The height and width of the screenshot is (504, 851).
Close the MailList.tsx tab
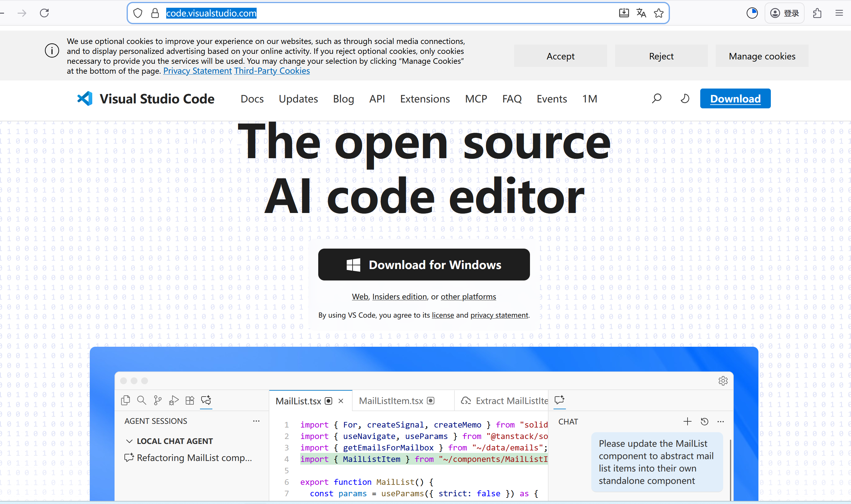point(341,401)
